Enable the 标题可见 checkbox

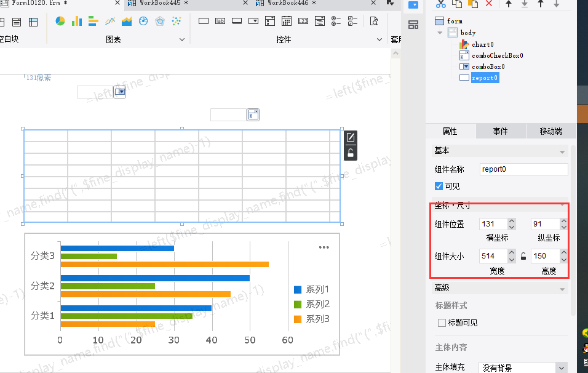[x=441, y=323]
